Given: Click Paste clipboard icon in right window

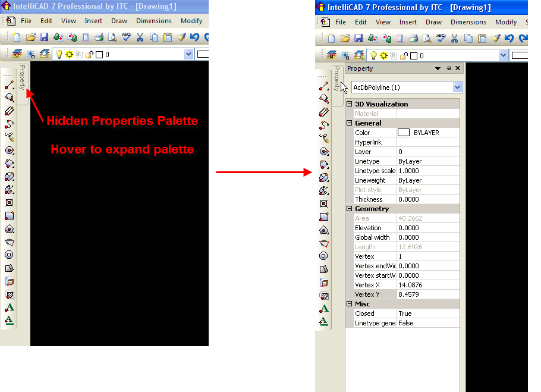Looking at the screenshot, I should coord(482,38).
